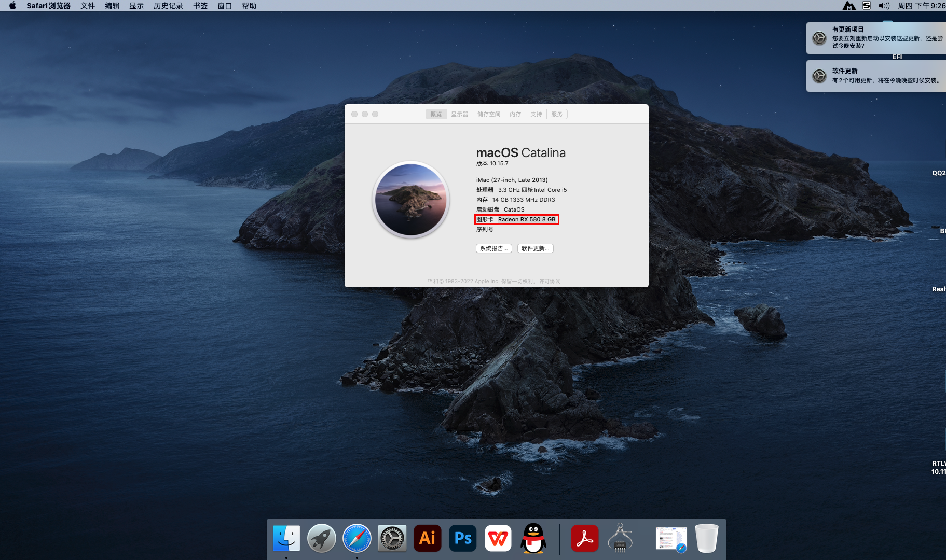Click the 软件更新... button
The height and width of the screenshot is (560, 946).
tap(536, 248)
